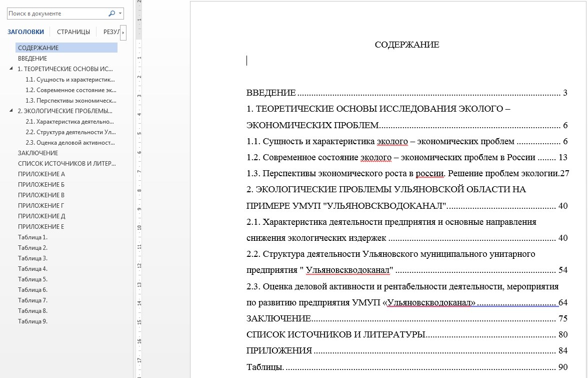The height and width of the screenshot is (378, 588).
Task: Go to 'Таблица 1.' in navigation pane
Action: 32,237
